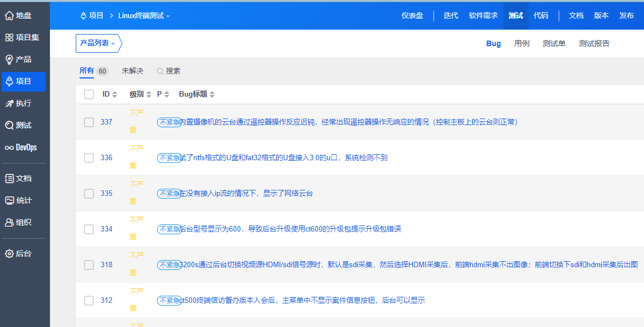The width and height of the screenshot is (644, 327).
Task: Click the 不紧急 priority badge on bug 334
Action: (x=169, y=229)
